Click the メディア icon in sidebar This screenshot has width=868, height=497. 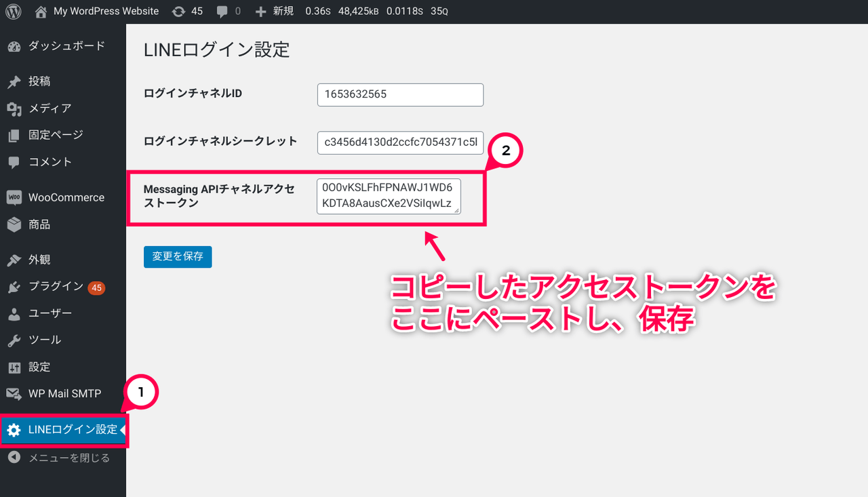[x=14, y=109]
